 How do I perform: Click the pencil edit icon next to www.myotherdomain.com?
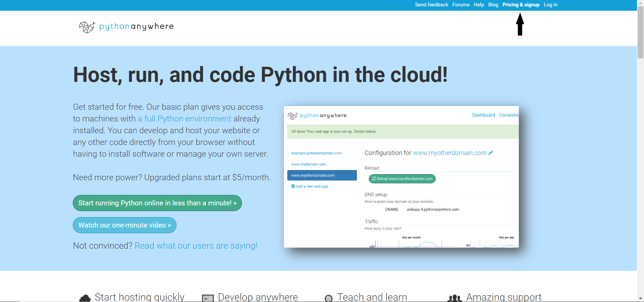coord(491,153)
